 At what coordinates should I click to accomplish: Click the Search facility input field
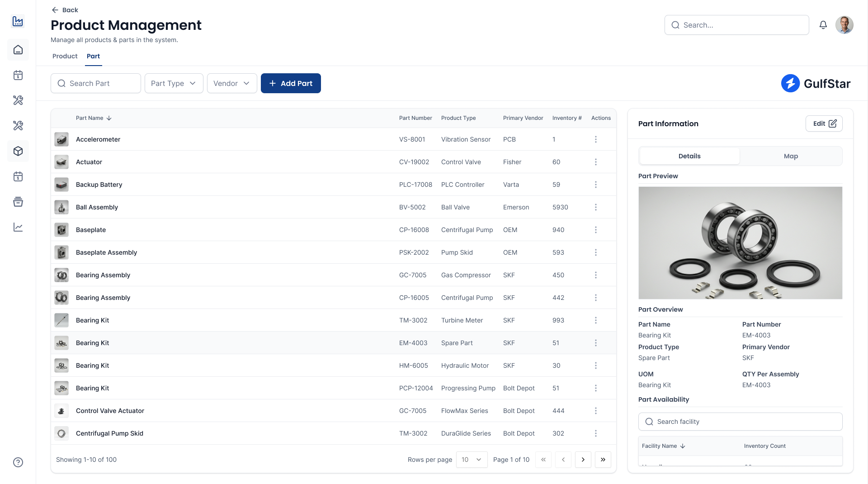point(740,421)
